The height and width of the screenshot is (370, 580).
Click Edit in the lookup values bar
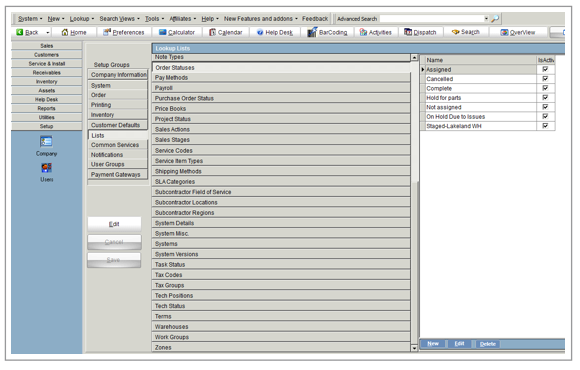click(x=459, y=344)
